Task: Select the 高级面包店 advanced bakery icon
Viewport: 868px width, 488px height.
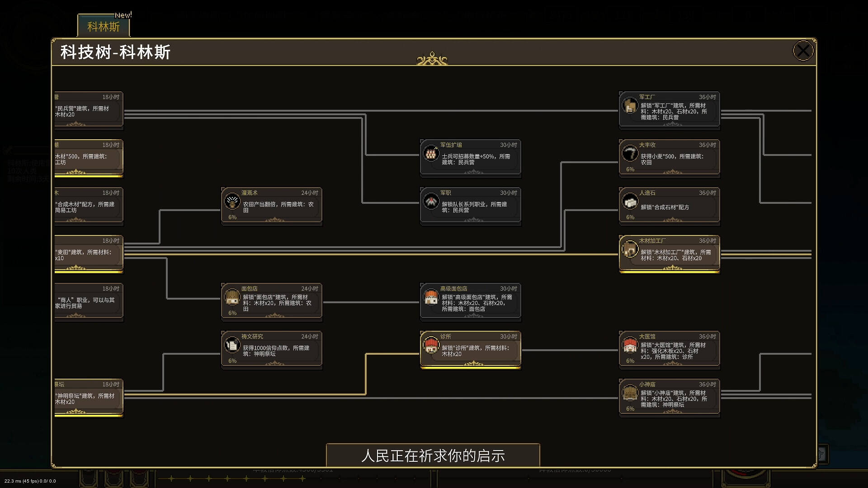Action: [x=431, y=298]
